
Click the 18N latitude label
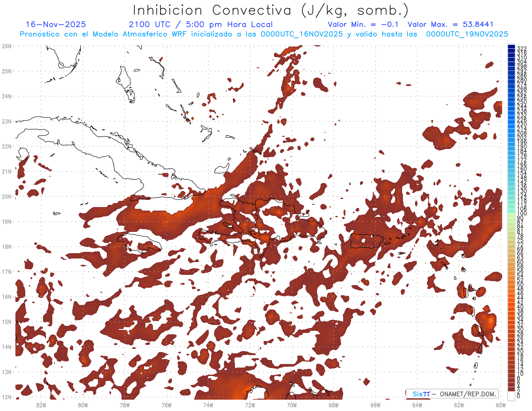7,247
